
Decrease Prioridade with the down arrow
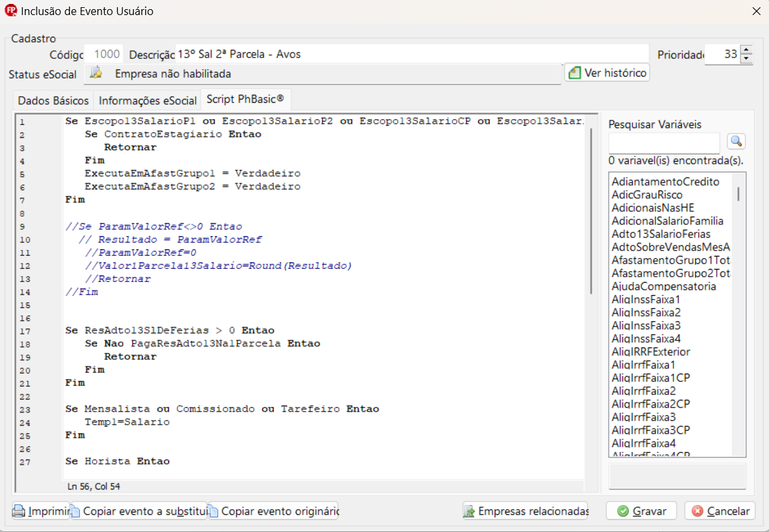click(x=747, y=58)
